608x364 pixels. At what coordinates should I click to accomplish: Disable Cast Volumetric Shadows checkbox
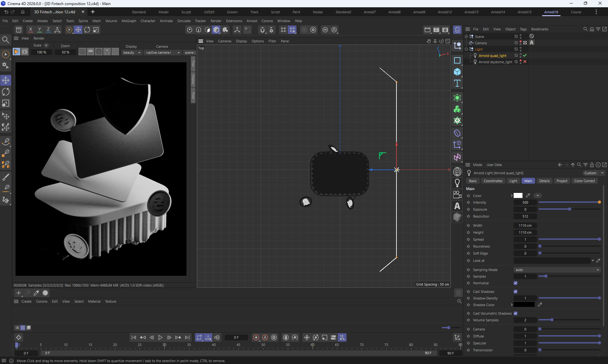(516, 313)
